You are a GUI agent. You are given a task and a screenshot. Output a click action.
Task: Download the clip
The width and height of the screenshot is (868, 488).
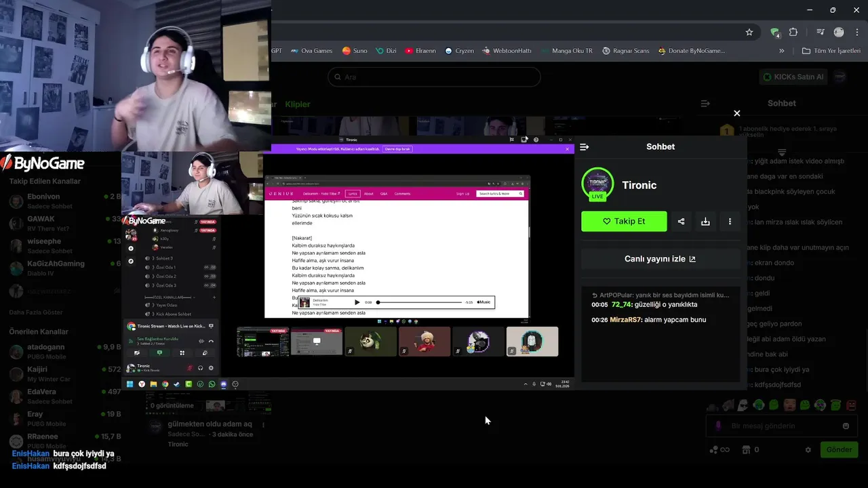point(705,221)
